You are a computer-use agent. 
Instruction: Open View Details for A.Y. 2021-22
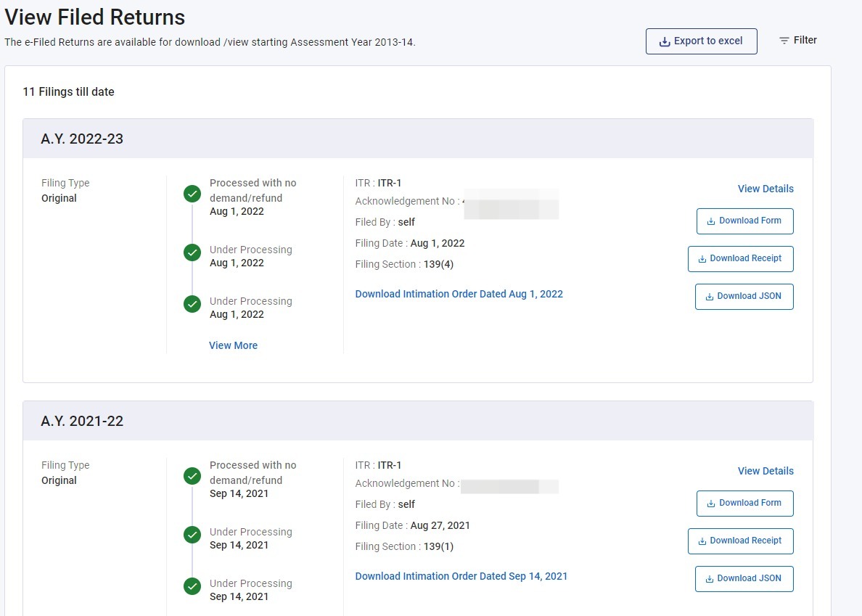[x=765, y=471]
